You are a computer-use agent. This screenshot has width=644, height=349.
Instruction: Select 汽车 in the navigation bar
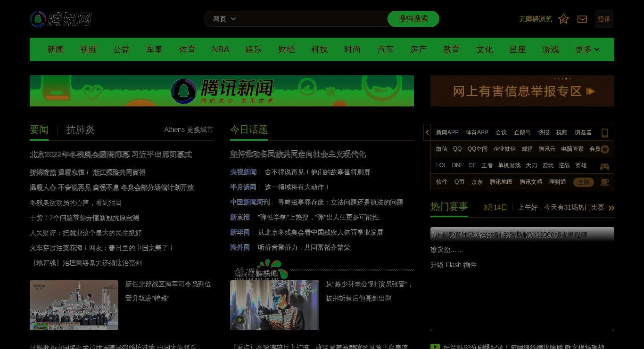pos(386,49)
